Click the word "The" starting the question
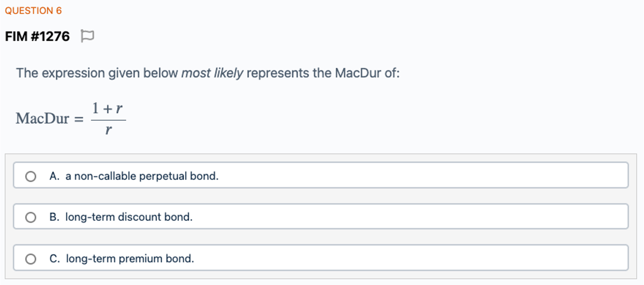Image resolution: width=644 pixels, height=285 pixels. pyautogui.click(x=27, y=73)
